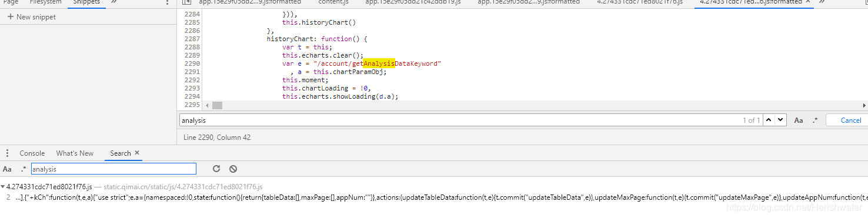Go to next find match
Screen dimensions: 868x218
point(780,120)
